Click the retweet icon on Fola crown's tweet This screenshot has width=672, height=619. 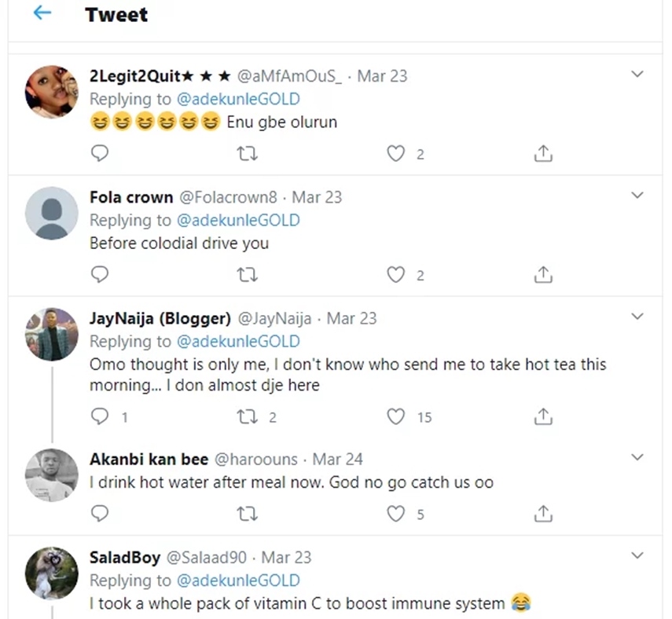pos(248,274)
